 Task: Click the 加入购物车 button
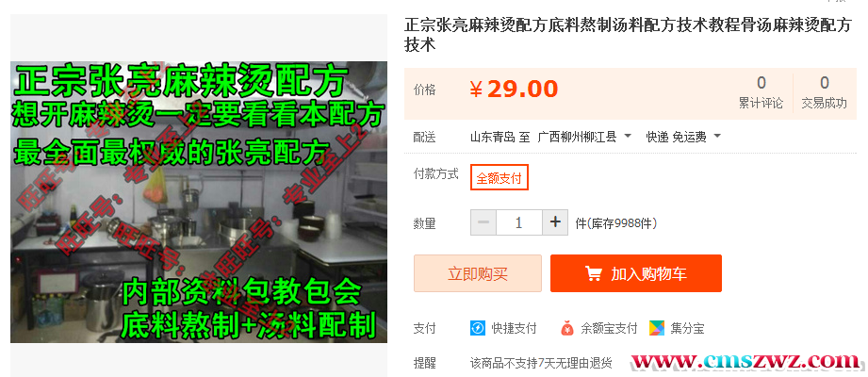636,273
